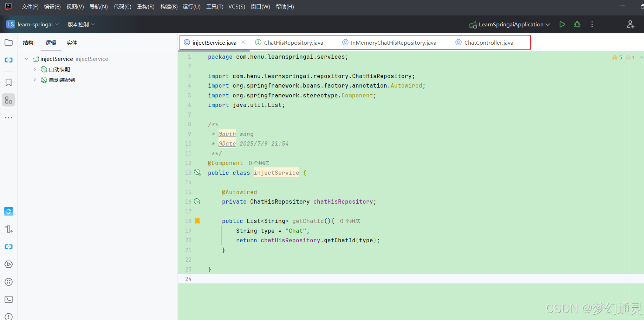Open the Problems tool window
The height and width of the screenshot is (320, 644).
point(9,316)
